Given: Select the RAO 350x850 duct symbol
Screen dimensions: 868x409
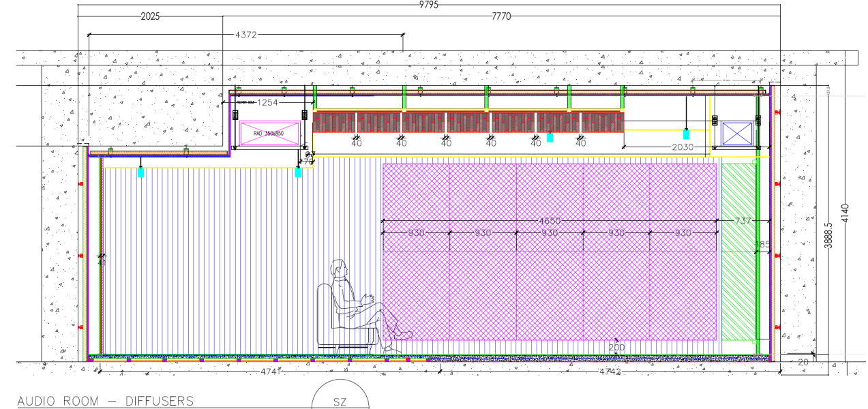Looking at the screenshot, I should click(269, 132).
